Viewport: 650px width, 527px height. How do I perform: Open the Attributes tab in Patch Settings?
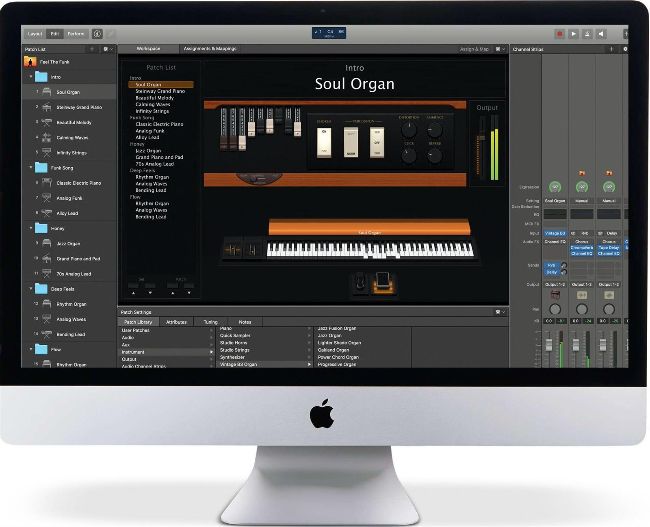(x=176, y=322)
